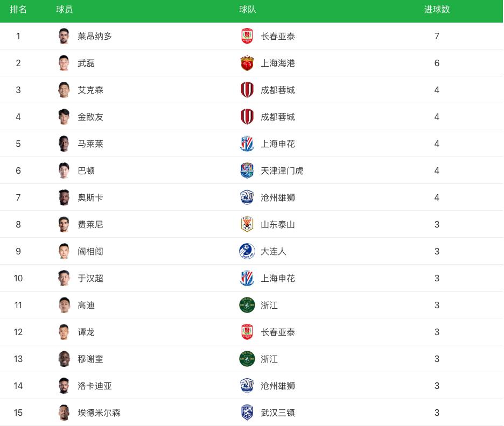
Task: Click the 山东泰山 team crest
Action: 247,224
